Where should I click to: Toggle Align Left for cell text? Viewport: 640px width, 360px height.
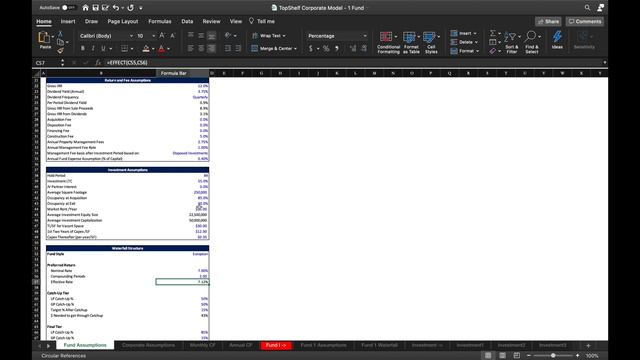click(191, 49)
